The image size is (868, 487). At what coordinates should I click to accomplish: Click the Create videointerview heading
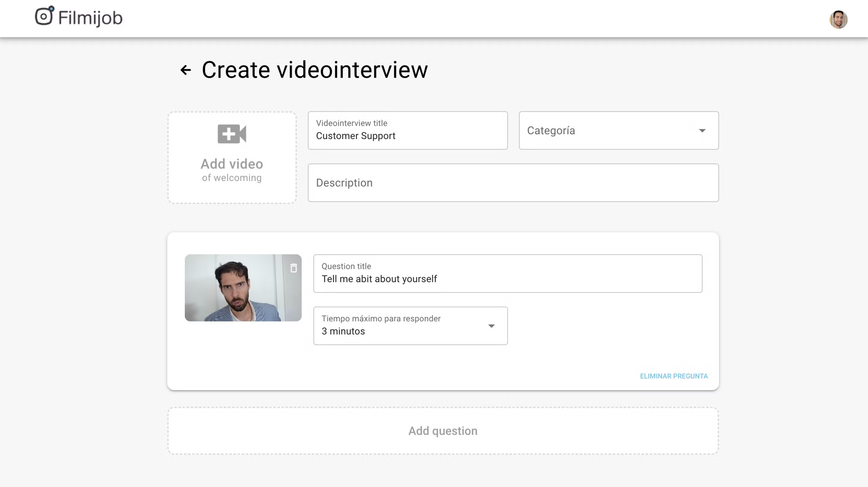coord(315,70)
